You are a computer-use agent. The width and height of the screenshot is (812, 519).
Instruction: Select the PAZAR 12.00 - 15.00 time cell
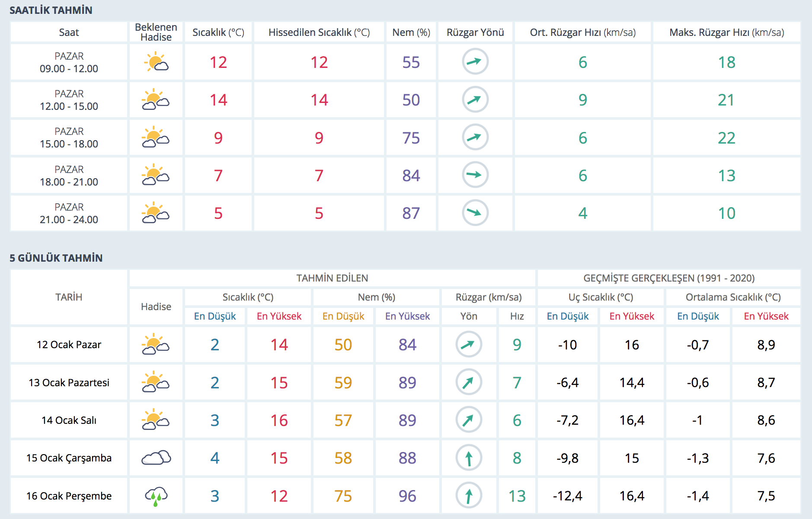click(69, 100)
